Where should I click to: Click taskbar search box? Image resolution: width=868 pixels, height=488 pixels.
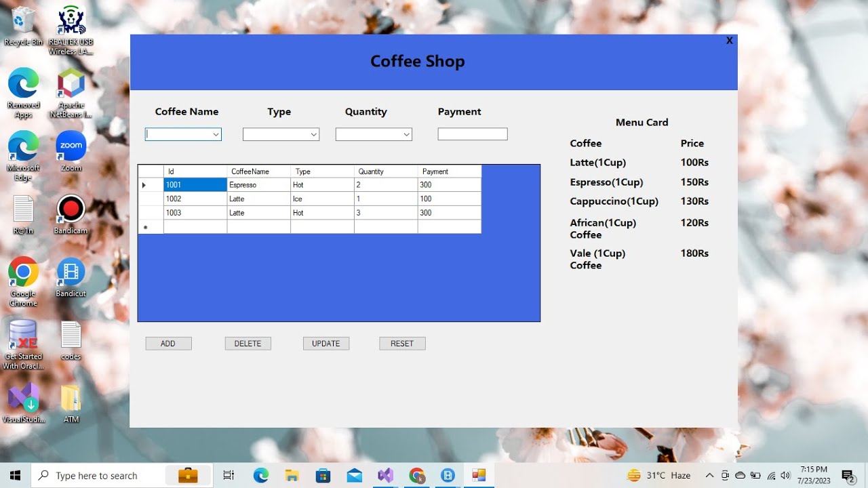point(121,475)
